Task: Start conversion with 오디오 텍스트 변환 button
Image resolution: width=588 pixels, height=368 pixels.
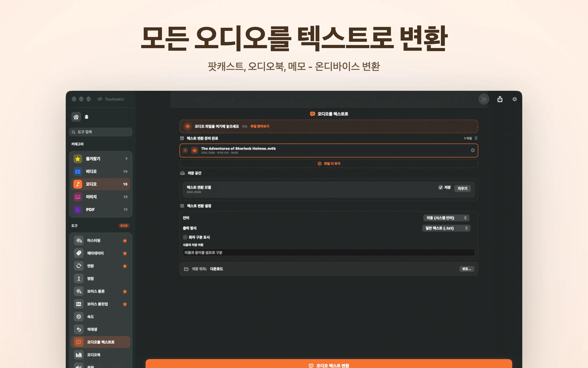Action: click(329, 364)
